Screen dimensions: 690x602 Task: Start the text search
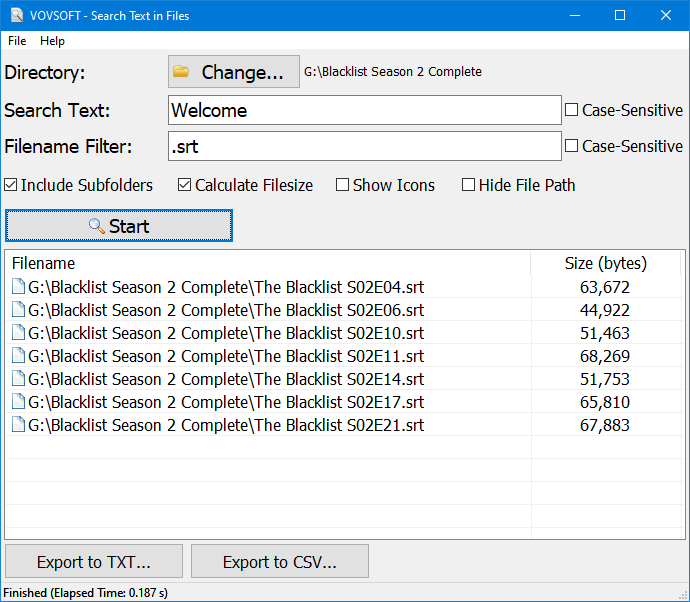coord(119,226)
